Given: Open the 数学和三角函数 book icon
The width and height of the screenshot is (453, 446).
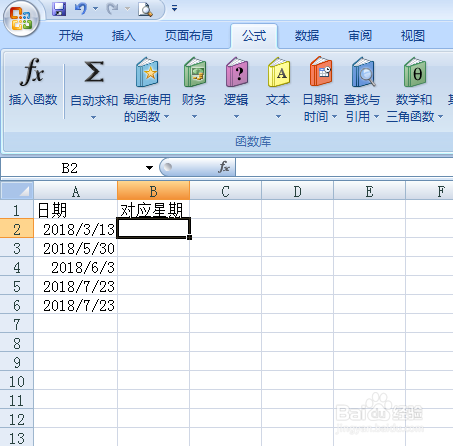Looking at the screenshot, I should (415, 72).
